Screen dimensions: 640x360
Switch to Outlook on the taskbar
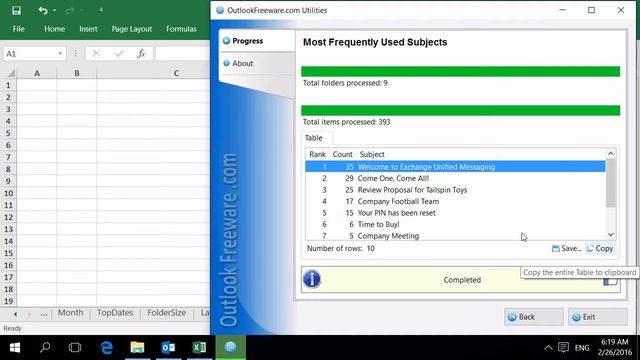(168, 347)
